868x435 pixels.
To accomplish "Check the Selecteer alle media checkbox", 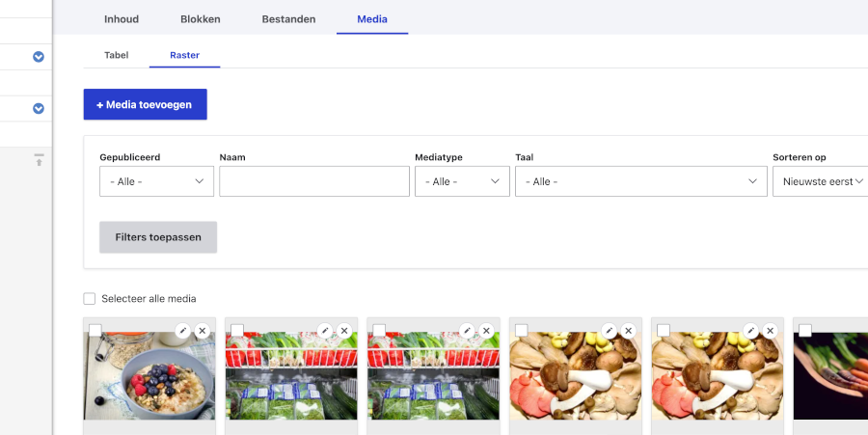I will coord(89,299).
